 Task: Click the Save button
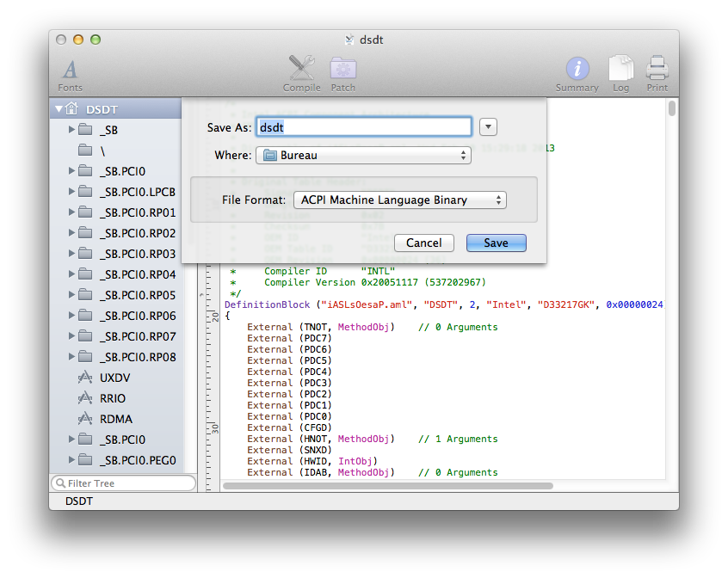(496, 243)
